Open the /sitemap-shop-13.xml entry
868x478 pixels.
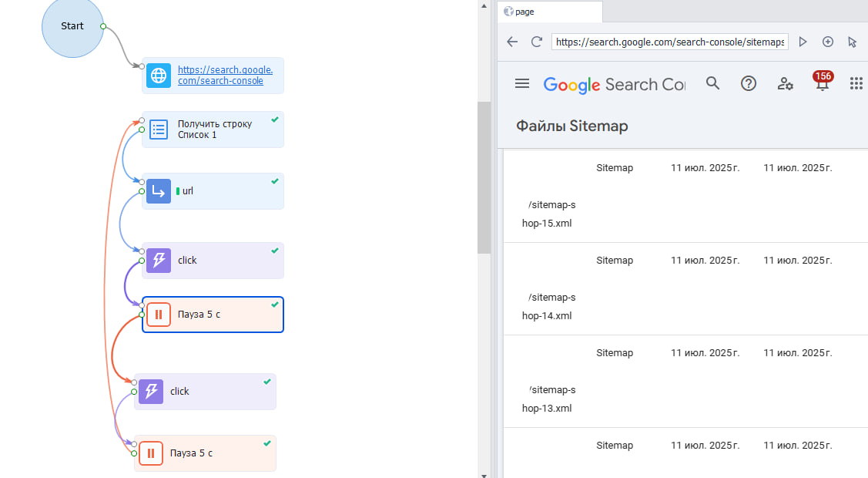(x=548, y=399)
